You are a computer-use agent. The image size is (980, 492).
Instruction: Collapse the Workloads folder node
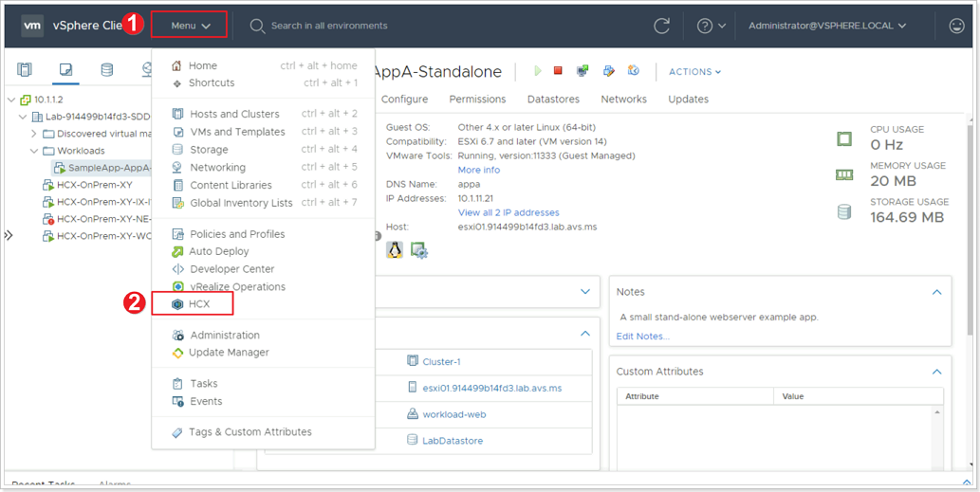34,151
